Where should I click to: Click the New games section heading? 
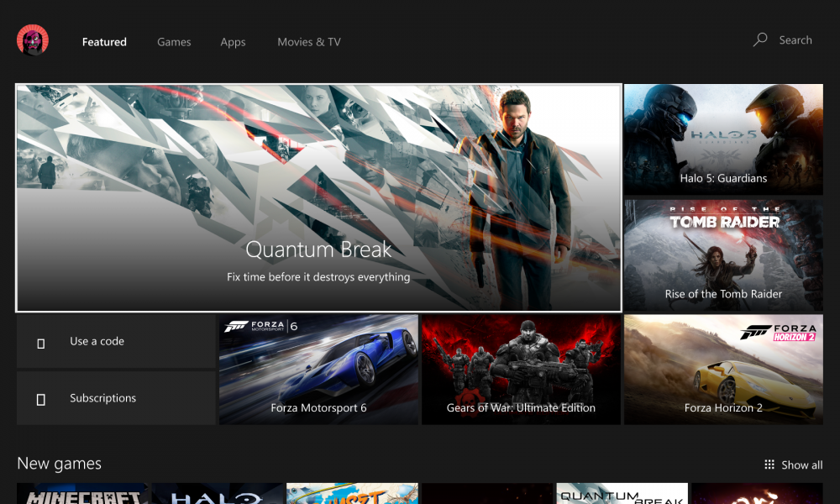click(59, 464)
